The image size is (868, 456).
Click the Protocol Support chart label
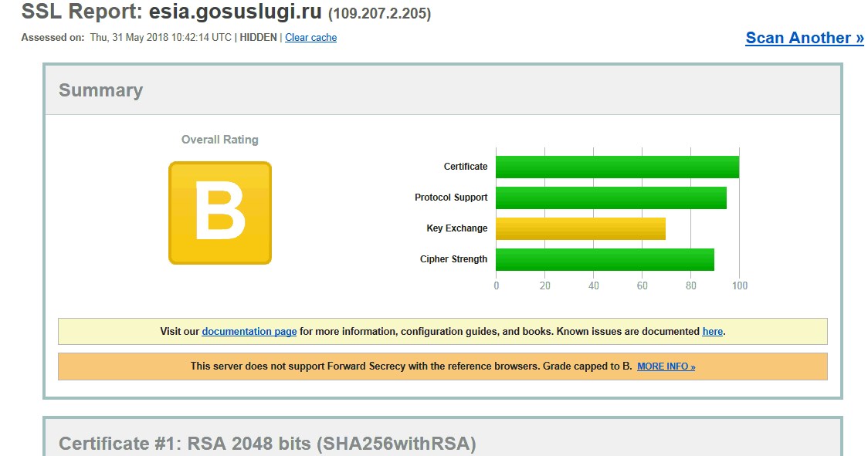451,198
